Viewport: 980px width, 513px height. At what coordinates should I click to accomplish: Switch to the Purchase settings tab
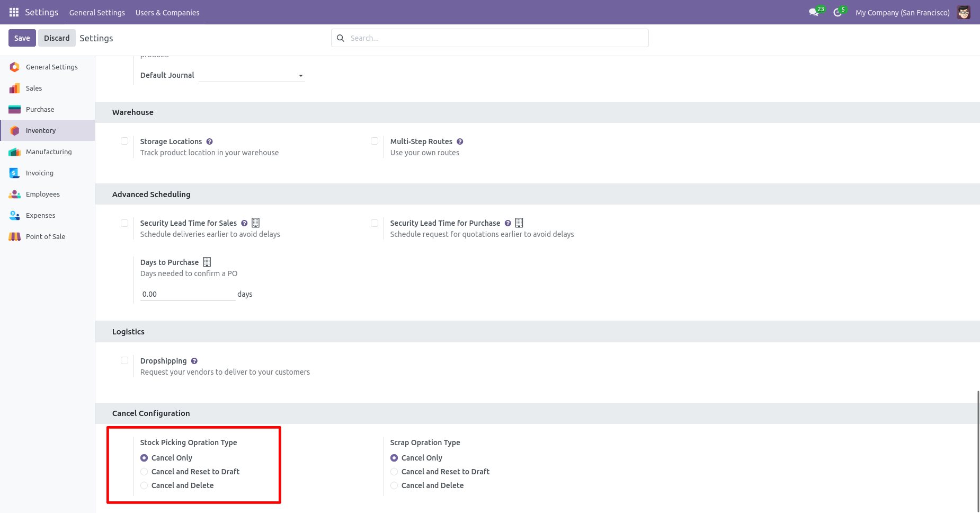click(48, 109)
